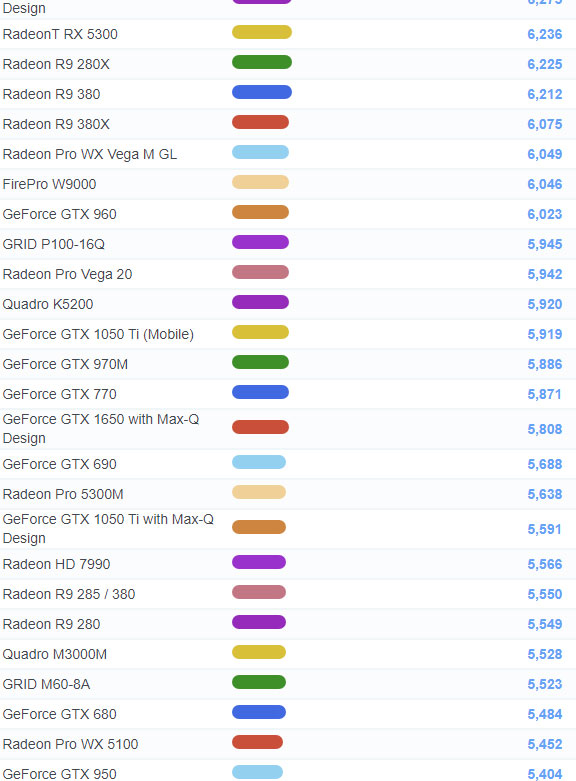This screenshot has height=781, width=576.
Task: Click the score 6,023
Action: (545, 214)
